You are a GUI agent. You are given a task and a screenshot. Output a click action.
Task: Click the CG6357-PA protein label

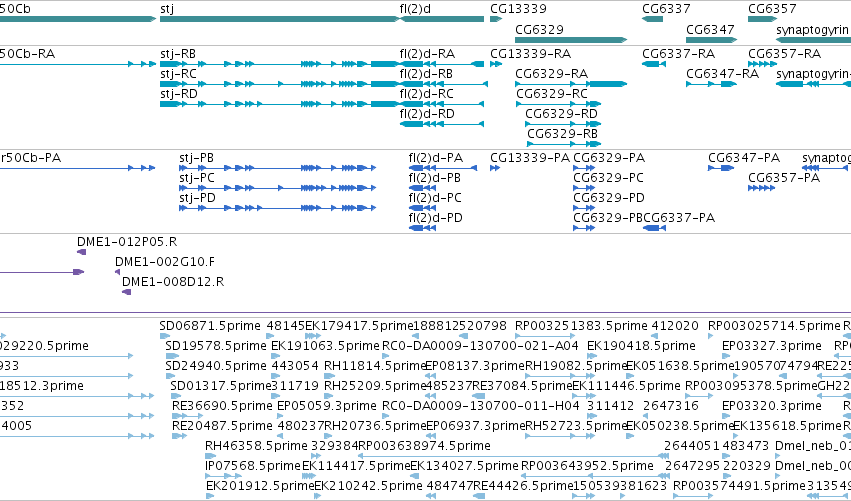click(784, 178)
